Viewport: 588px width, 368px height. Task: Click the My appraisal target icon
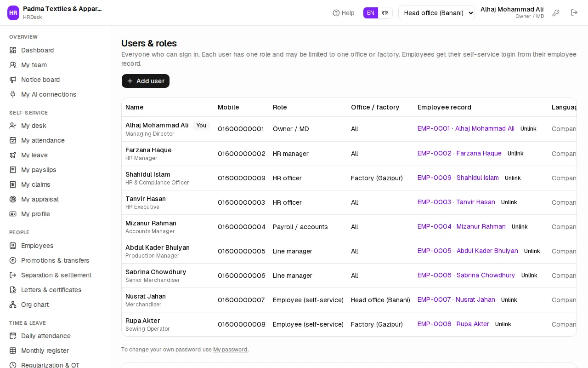tap(13, 199)
